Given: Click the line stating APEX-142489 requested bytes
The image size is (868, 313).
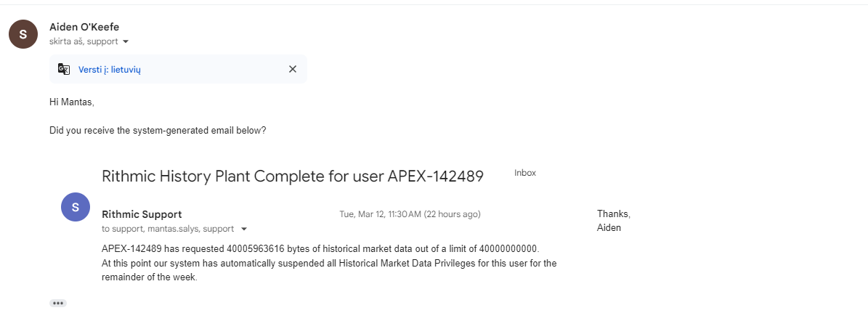Looking at the screenshot, I should [320, 248].
